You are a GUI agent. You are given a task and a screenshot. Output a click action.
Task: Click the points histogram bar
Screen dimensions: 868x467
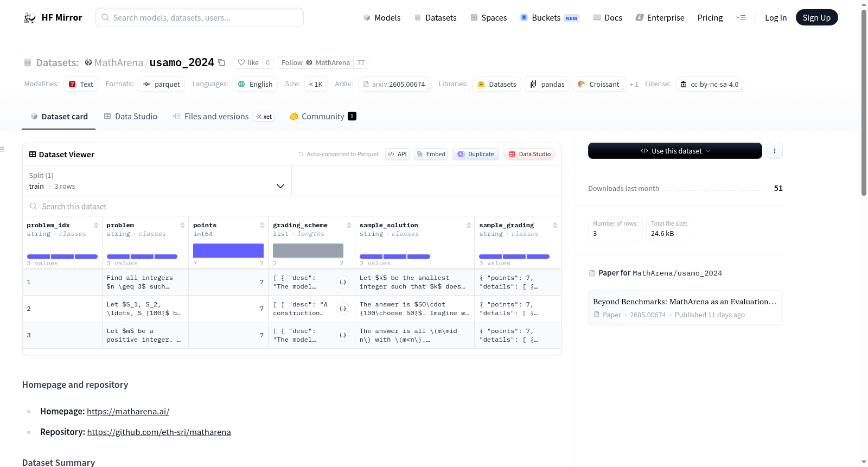[228, 251]
